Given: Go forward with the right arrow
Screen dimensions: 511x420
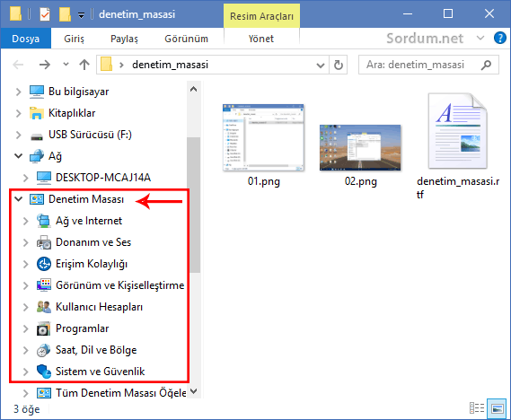Looking at the screenshot, I should (45, 65).
